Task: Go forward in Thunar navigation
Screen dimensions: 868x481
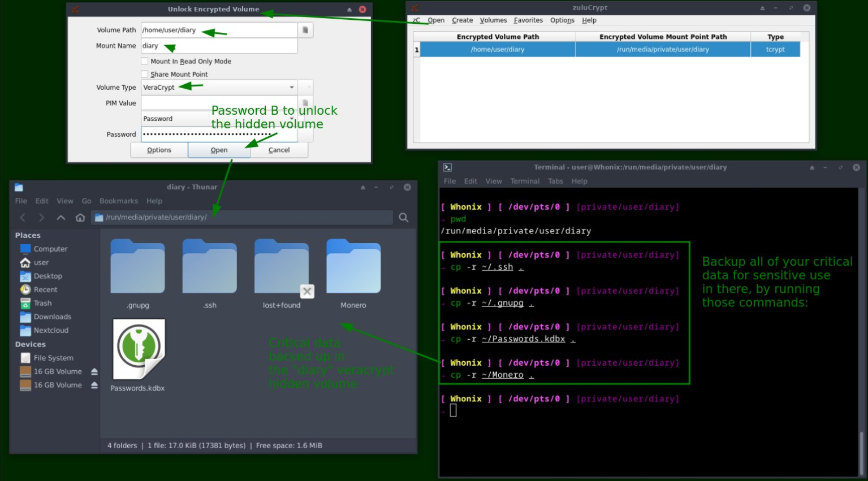Action: (41, 218)
